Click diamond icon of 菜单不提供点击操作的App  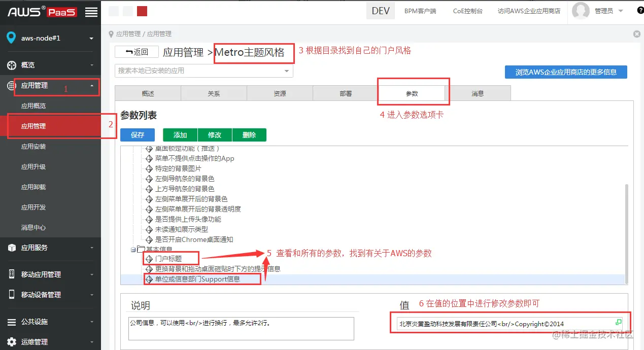coord(149,158)
